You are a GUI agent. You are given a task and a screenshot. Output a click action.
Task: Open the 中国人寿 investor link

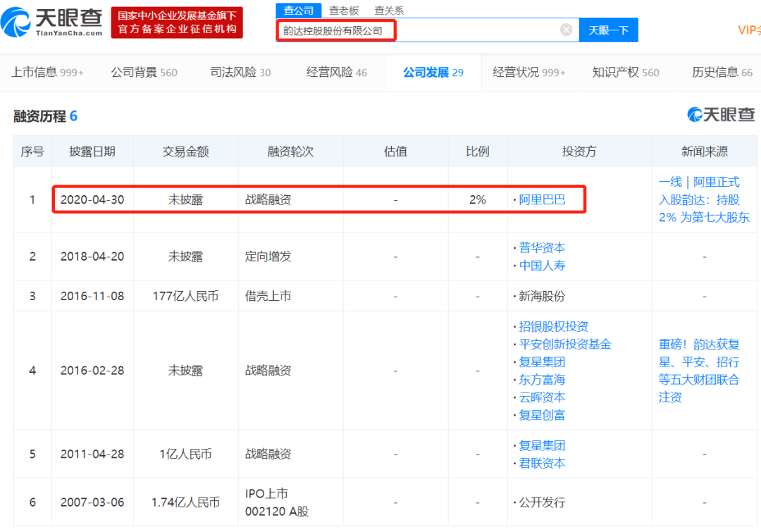point(541,266)
